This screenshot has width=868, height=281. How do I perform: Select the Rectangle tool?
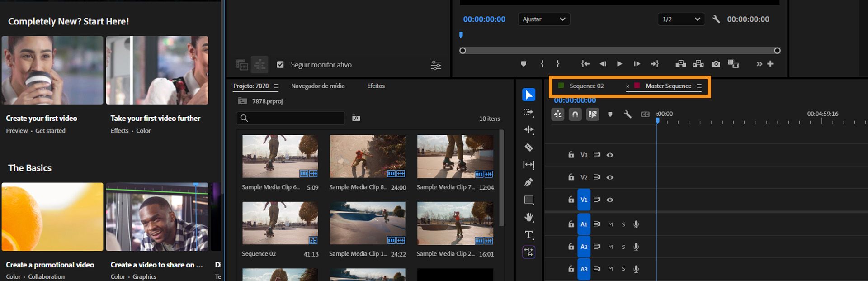528,200
